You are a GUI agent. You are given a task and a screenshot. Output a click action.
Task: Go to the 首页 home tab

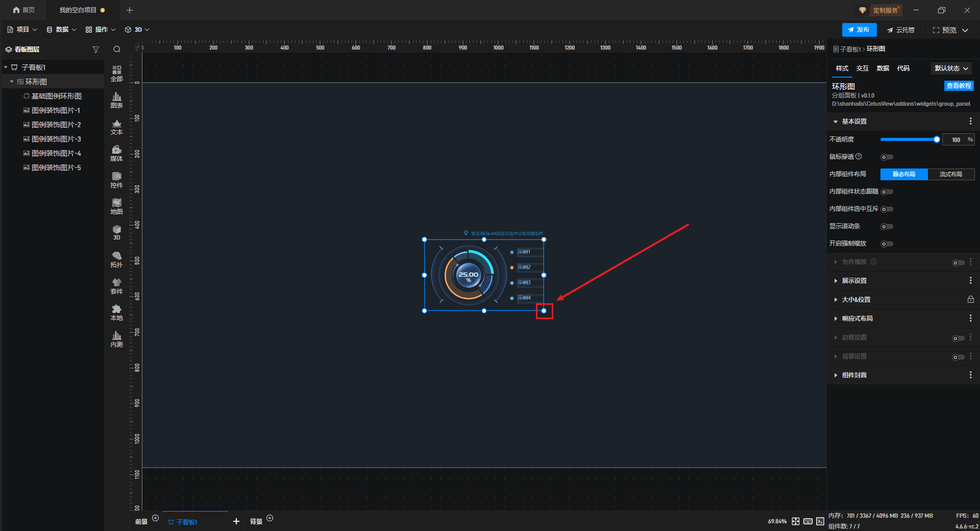24,10
